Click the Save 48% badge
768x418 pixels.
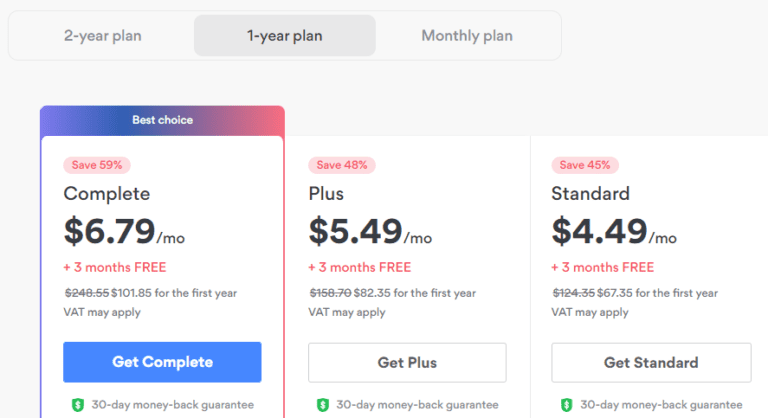coord(341,165)
